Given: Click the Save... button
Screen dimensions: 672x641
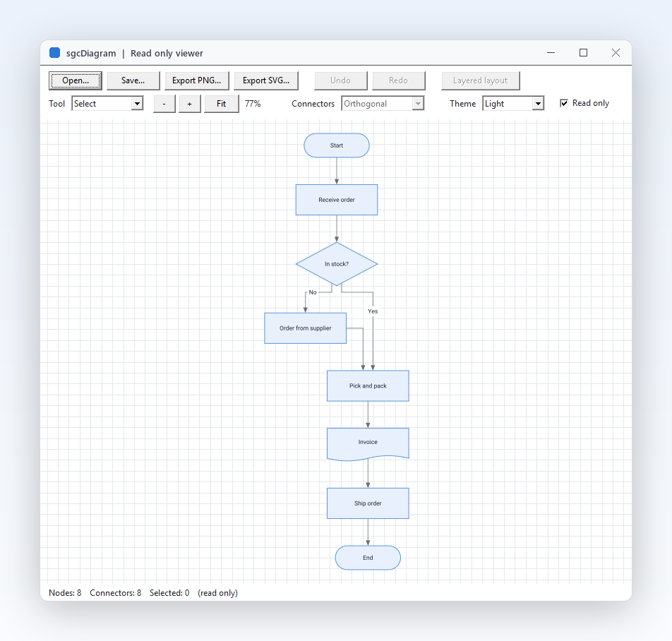Looking at the screenshot, I should pyautogui.click(x=133, y=80).
